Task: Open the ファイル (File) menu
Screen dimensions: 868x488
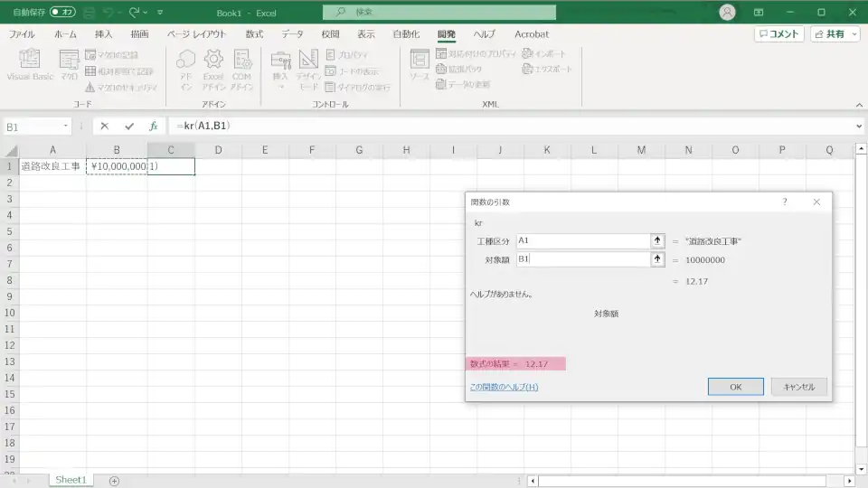Action: 22,34
